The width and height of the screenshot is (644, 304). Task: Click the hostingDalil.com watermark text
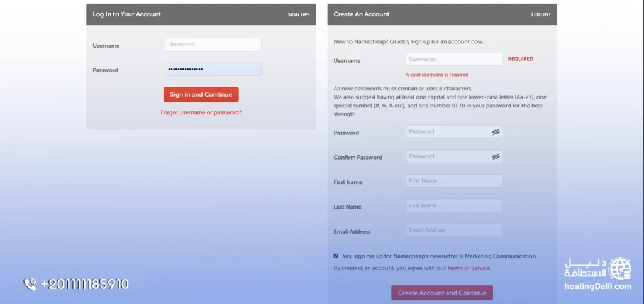pos(597,286)
